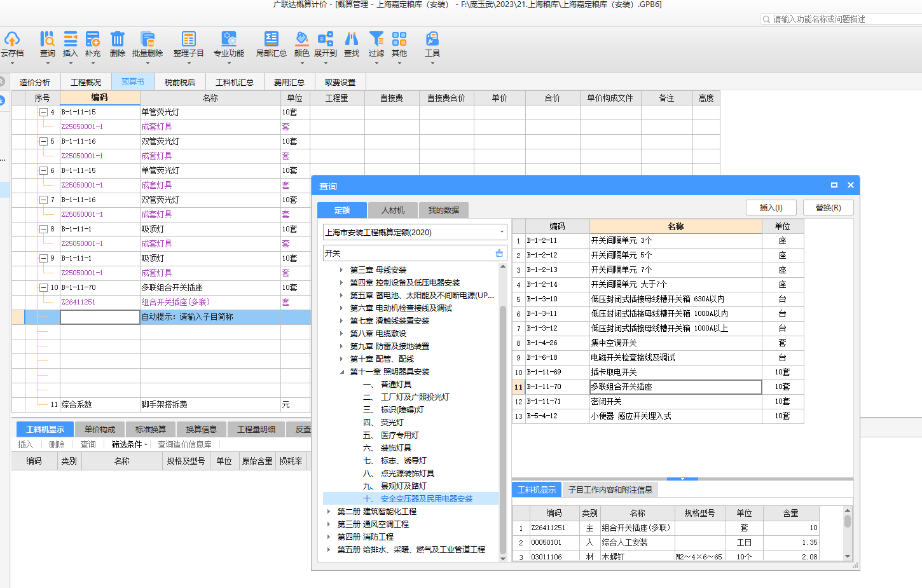This screenshot has height=588, width=922.
Task: Open the 云存档 cloud archive tool
Action: point(12,44)
